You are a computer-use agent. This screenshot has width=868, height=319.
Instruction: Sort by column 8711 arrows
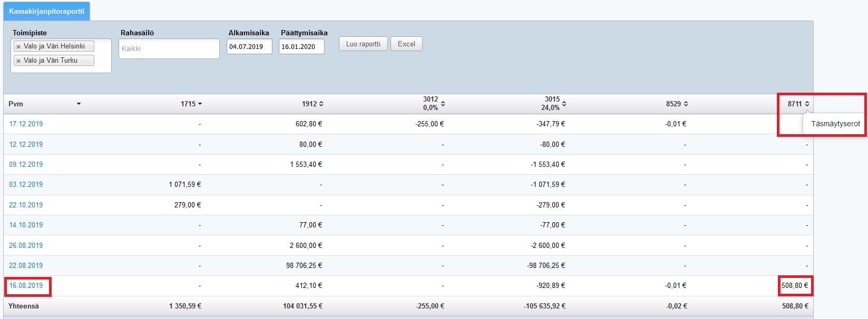tap(807, 104)
